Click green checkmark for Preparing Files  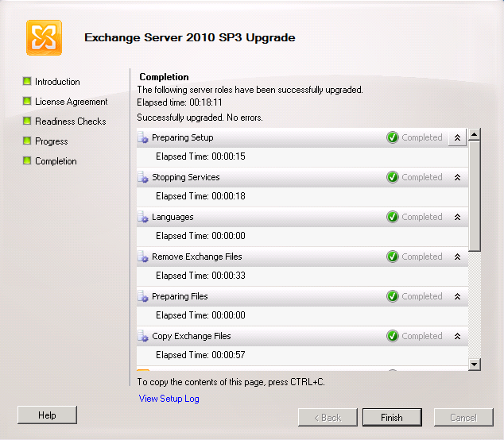(393, 296)
